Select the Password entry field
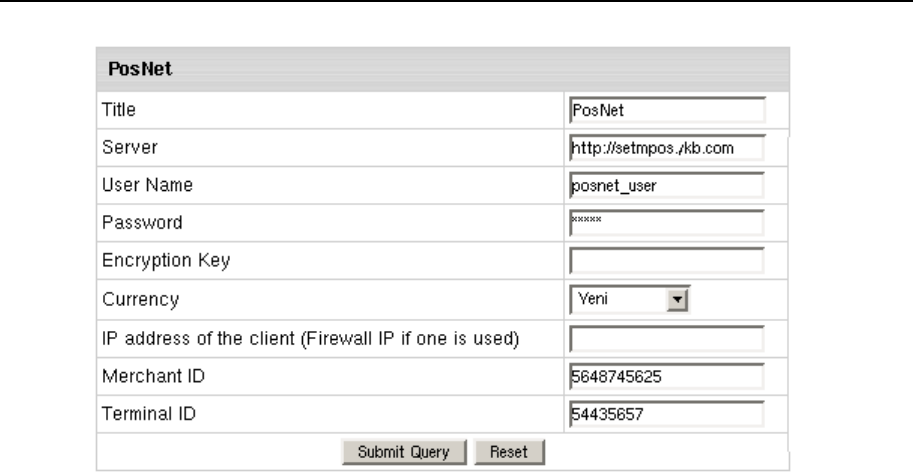Screen dimensions: 913x473 pyautogui.click(x=666, y=223)
